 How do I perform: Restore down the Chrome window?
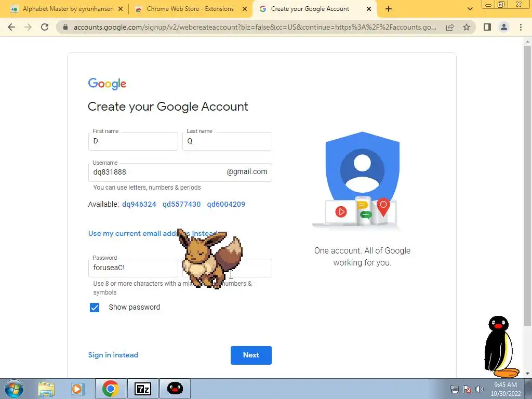pos(501,5)
